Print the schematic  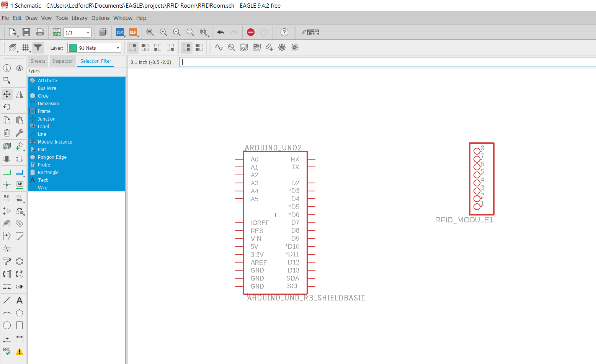click(x=40, y=32)
